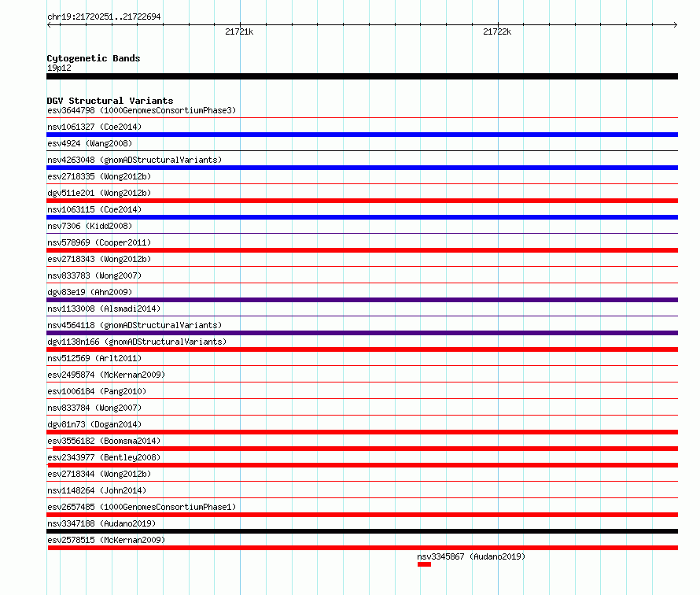This screenshot has height=595, width=700.
Task: Click nsv512569 (Arlt2011) variant label
Action: [94, 358]
